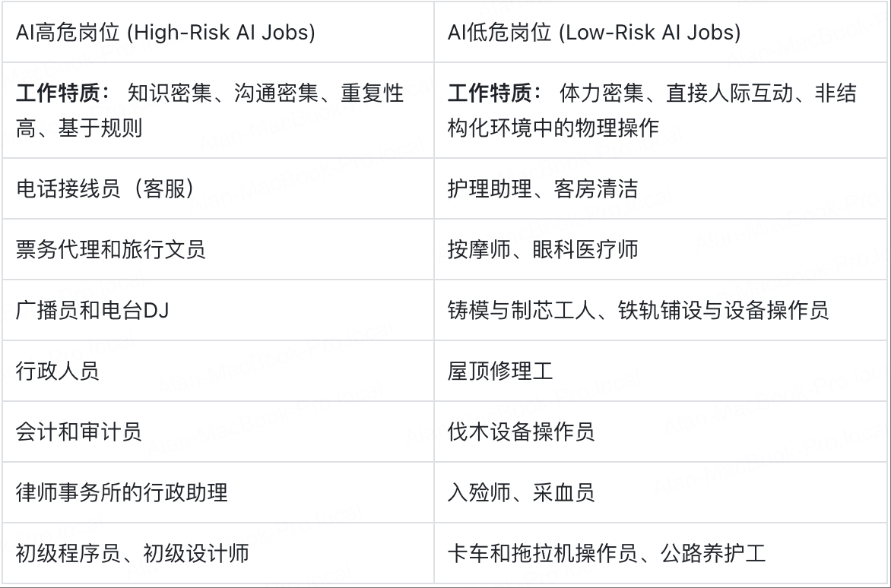891x588 pixels.
Task: Click the 铸模与制芯工人 cell text
Action: [x=521, y=310]
